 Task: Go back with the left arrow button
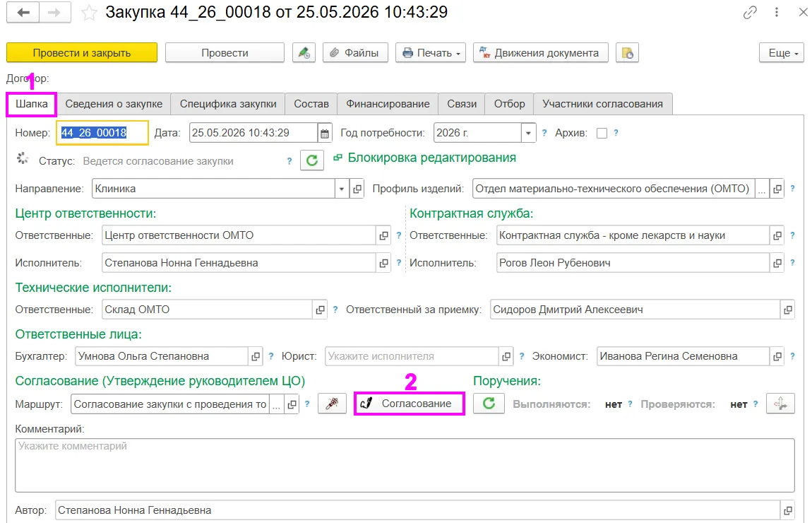click(23, 13)
